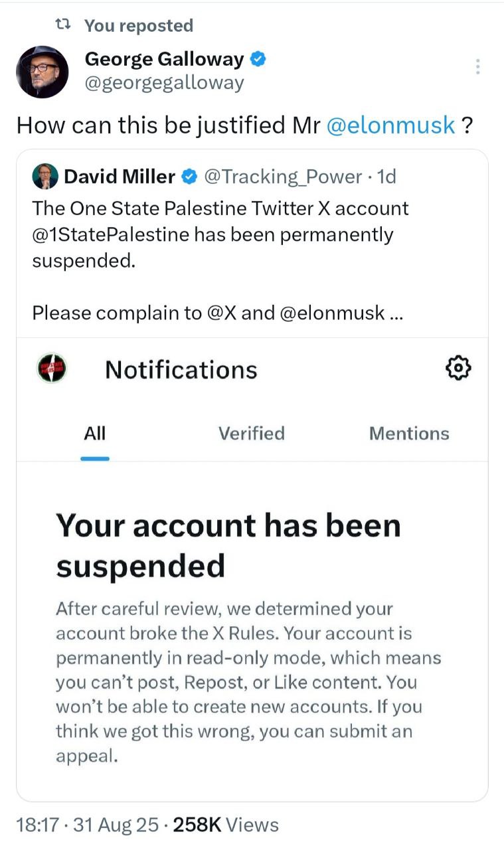504x850 pixels.
Task: Open the Notifications settings gear icon
Action: 459,367
